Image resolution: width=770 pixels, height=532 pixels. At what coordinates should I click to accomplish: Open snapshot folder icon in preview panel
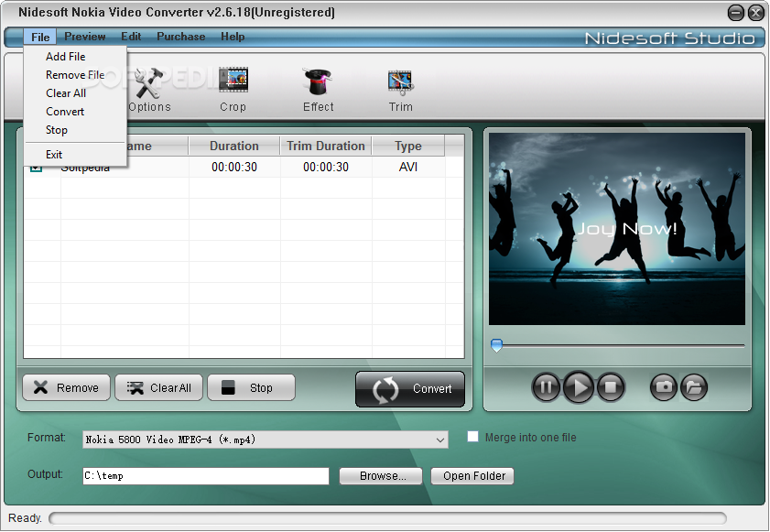[x=694, y=387]
